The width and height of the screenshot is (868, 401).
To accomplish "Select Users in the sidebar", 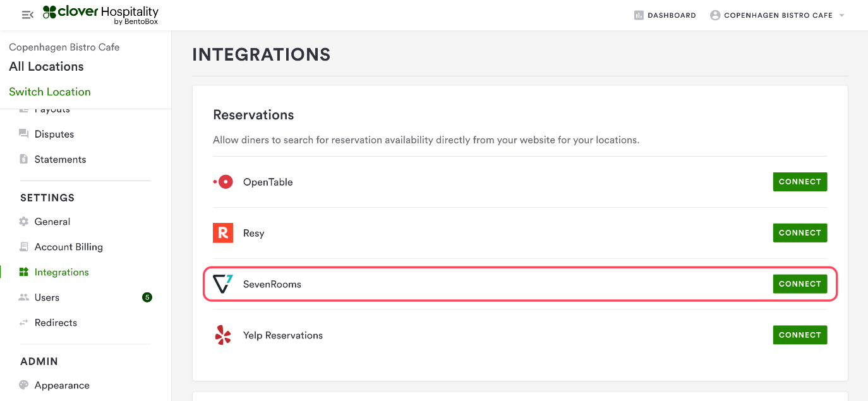I will point(47,297).
